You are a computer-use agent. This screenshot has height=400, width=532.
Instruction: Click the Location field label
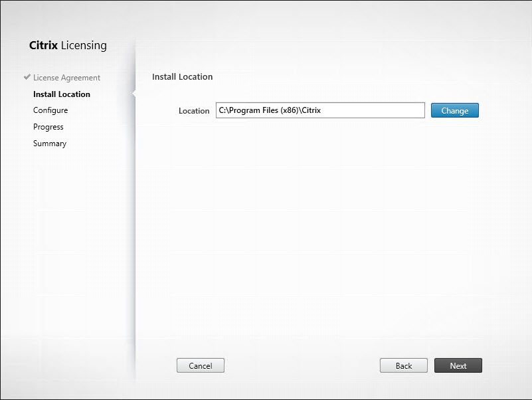coord(194,111)
